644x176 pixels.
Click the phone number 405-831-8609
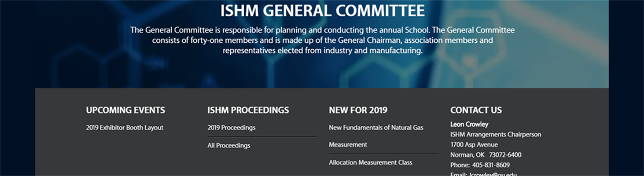(491, 165)
